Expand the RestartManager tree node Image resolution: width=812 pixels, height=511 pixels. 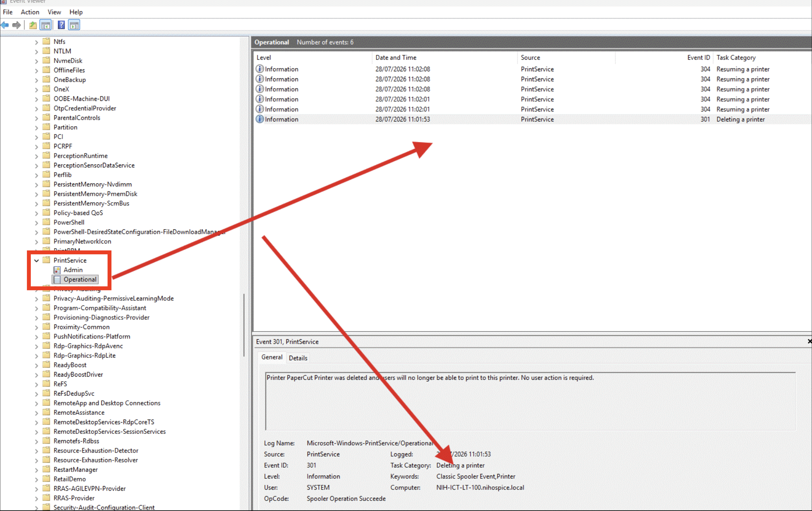coord(37,470)
